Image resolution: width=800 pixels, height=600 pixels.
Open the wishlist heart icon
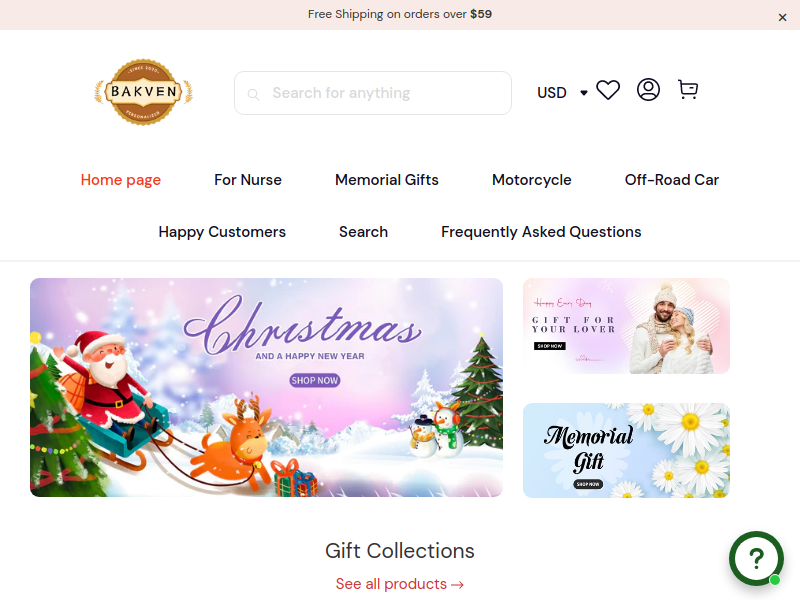pyautogui.click(x=608, y=90)
